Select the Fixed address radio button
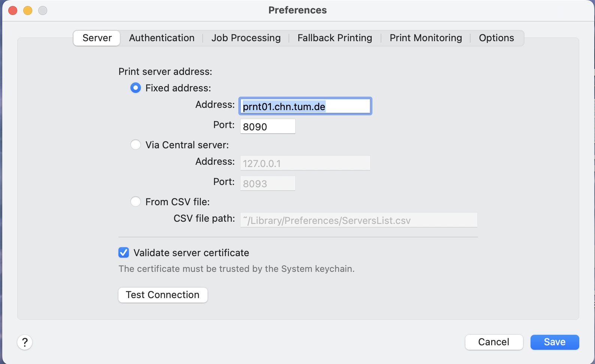 [136, 88]
